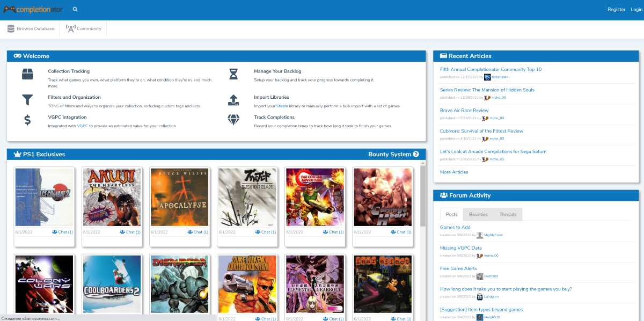Viewport: 644px width, 321px height.
Task: Open the Colony Wars cover
Action: tap(45, 284)
